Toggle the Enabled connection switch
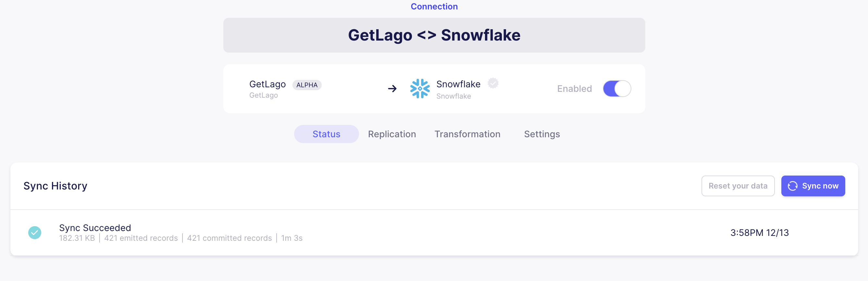This screenshot has width=868, height=281. point(617,89)
